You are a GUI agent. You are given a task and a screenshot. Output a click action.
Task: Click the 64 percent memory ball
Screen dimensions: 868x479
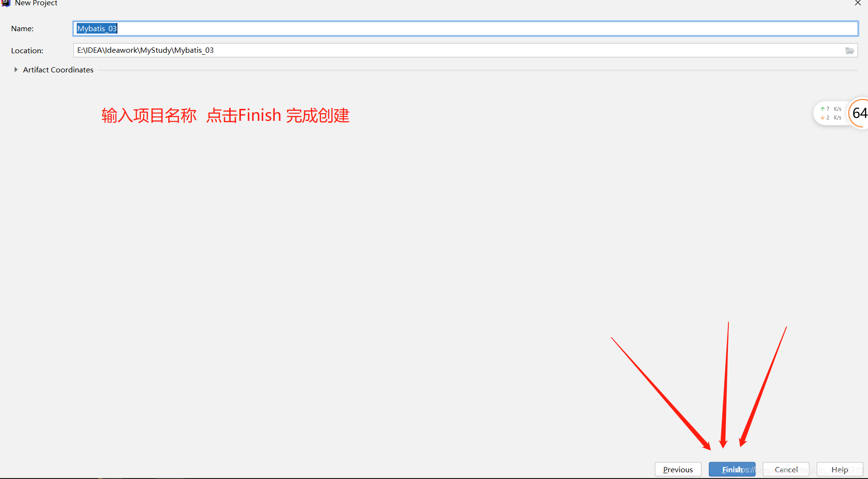tap(858, 113)
